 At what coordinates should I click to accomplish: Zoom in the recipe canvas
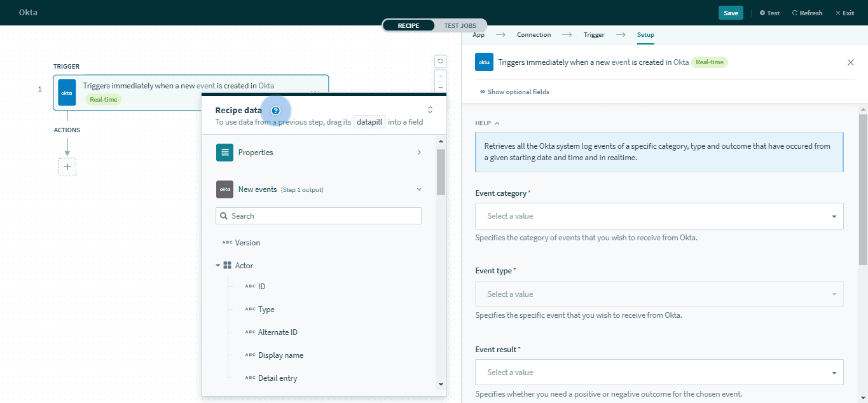point(440,76)
